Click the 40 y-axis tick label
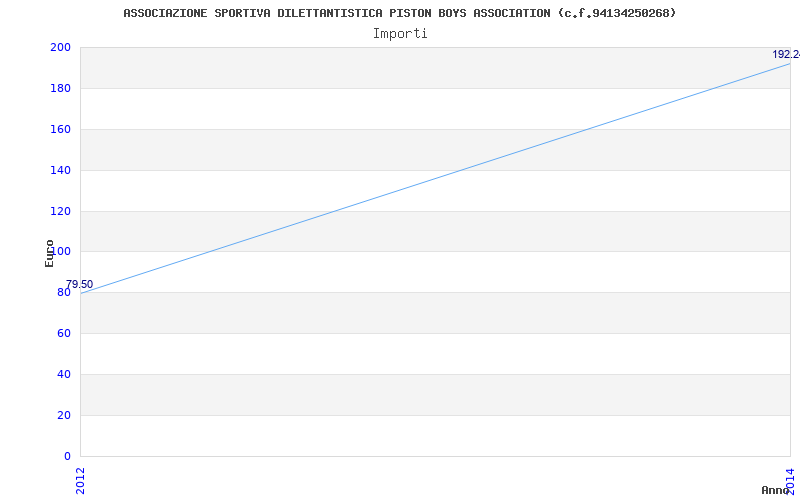The image size is (800, 500). tap(63, 374)
